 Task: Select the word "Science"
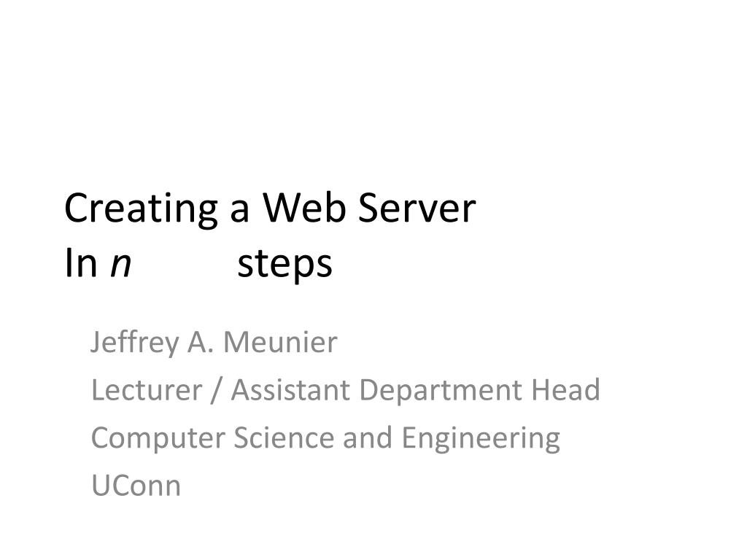[284, 437]
